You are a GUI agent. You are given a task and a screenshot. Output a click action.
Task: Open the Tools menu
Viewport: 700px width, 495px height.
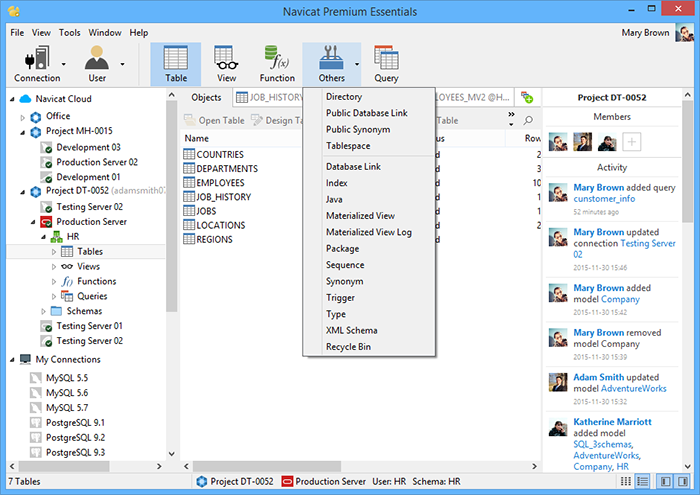click(x=70, y=33)
